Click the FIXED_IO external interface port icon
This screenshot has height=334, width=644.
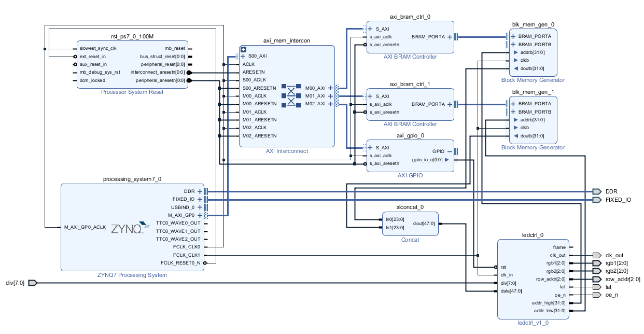click(x=596, y=200)
